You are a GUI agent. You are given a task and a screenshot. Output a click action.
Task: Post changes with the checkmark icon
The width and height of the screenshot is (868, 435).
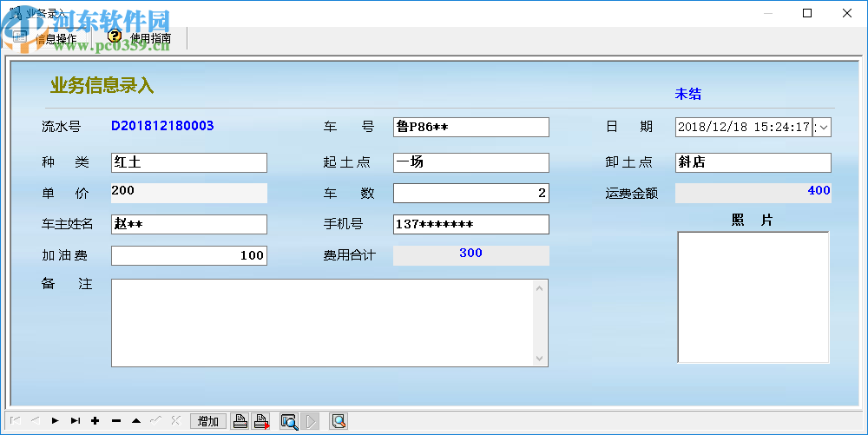[156, 421]
